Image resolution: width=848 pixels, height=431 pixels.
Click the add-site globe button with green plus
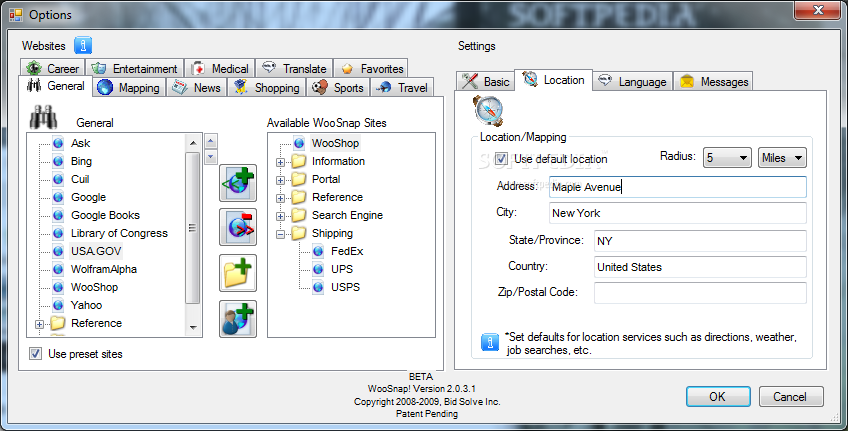(238, 183)
